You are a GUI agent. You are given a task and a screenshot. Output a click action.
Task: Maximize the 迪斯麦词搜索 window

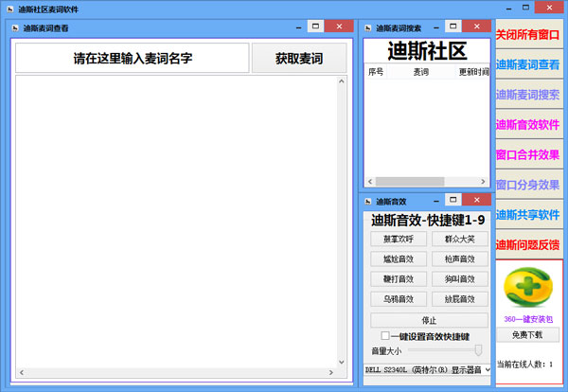pyautogui.click(x=453, y=27)
